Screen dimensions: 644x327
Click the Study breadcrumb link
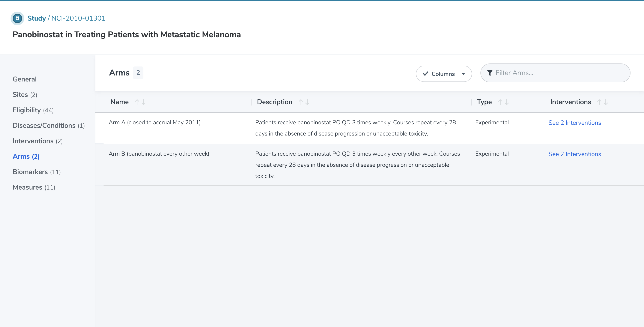click(x=36, y=18)
